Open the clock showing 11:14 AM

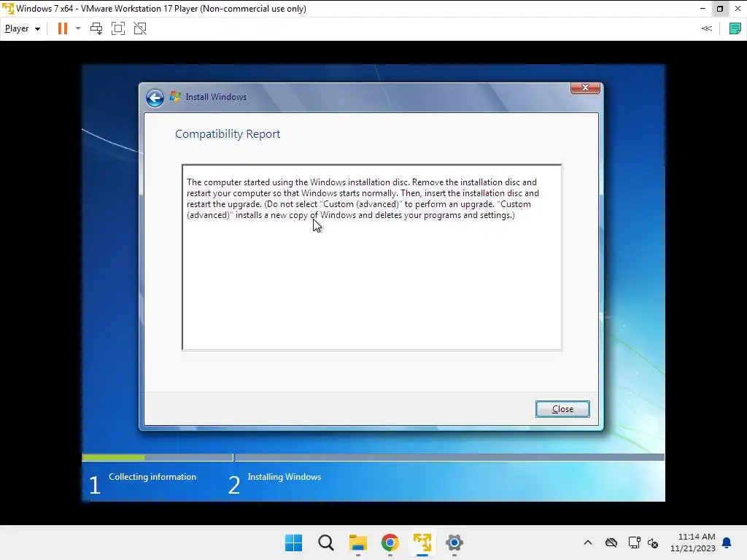pos(693,542)
